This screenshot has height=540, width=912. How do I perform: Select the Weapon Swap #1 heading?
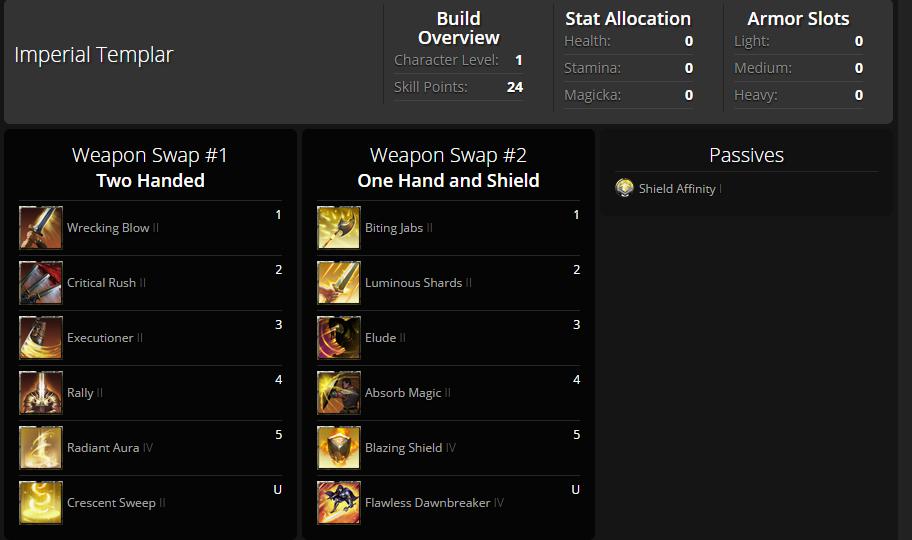[x=150, y=155]
